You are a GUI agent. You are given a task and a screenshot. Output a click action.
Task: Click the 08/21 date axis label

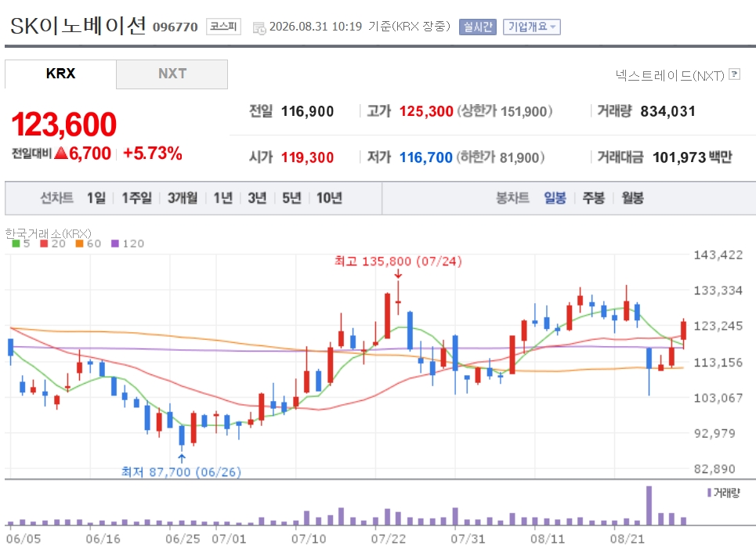[628, 538]
